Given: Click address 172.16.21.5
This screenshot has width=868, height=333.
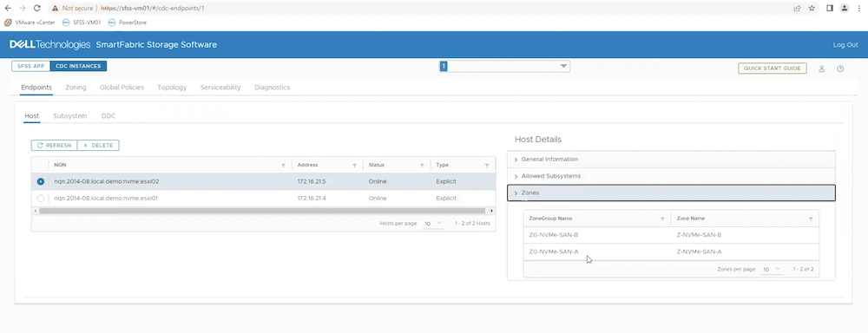Looking at the screenshot, I should [x=311, y=181].
